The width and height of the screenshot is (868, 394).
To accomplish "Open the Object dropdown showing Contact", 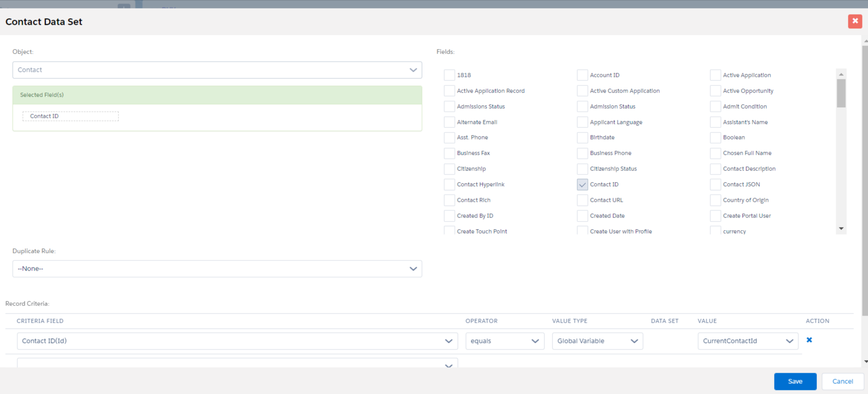I will (x=217, y=70).
